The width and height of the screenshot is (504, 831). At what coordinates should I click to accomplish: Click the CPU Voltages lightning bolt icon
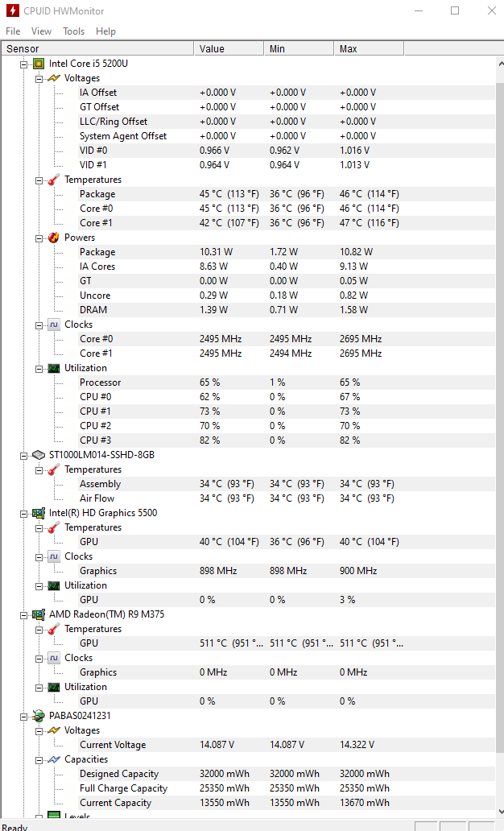(53, 78)
